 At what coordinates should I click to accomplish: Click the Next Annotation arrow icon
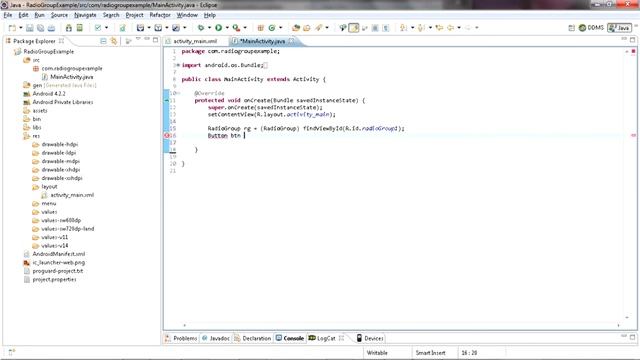tap(403, 28)
